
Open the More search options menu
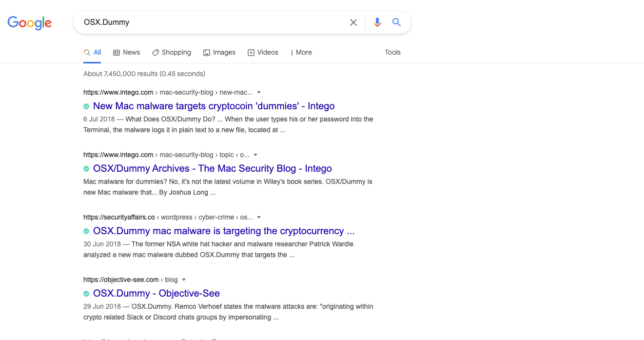(301, 53)
